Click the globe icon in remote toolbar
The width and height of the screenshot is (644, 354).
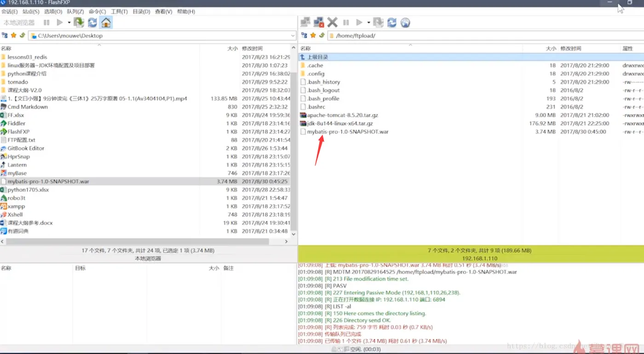[405, 23]
